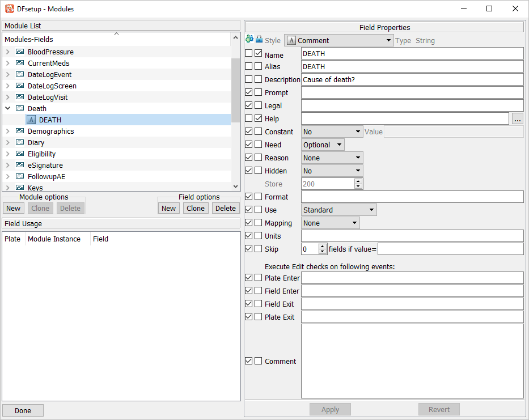
Task: Click the CurrentMeds module icon
Action: tap(20, 63)
